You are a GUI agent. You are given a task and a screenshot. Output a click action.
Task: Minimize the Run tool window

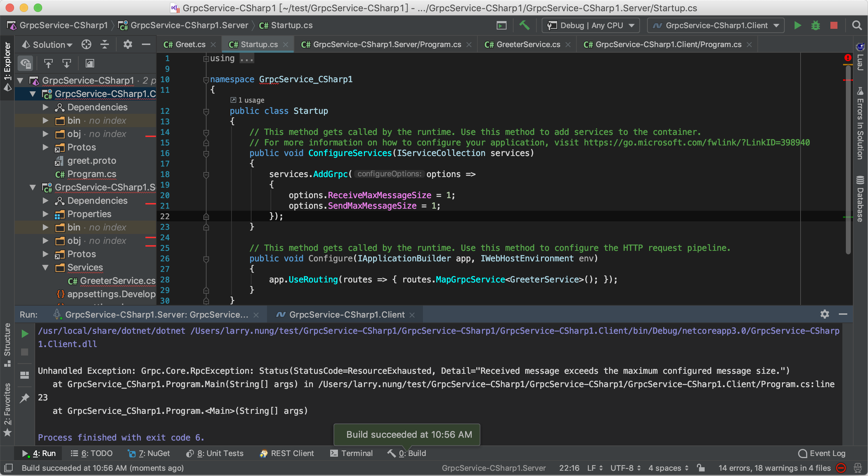coord(843,314)
